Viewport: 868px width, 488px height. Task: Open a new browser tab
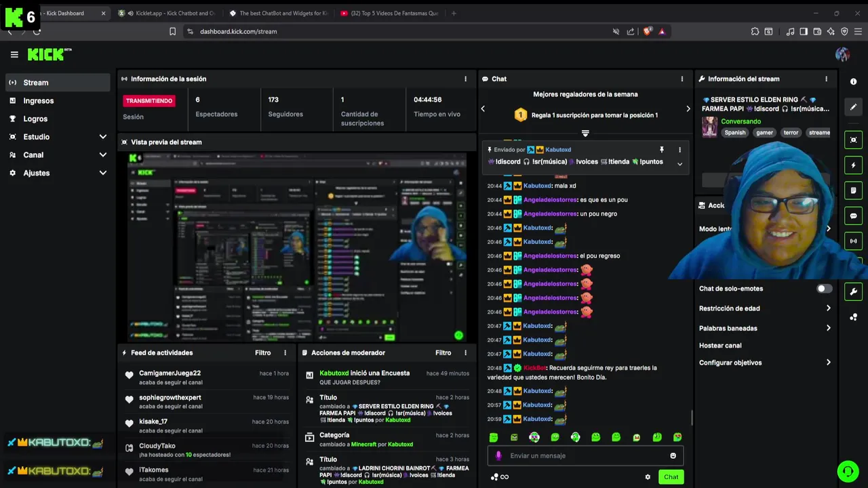pos(454,13)
